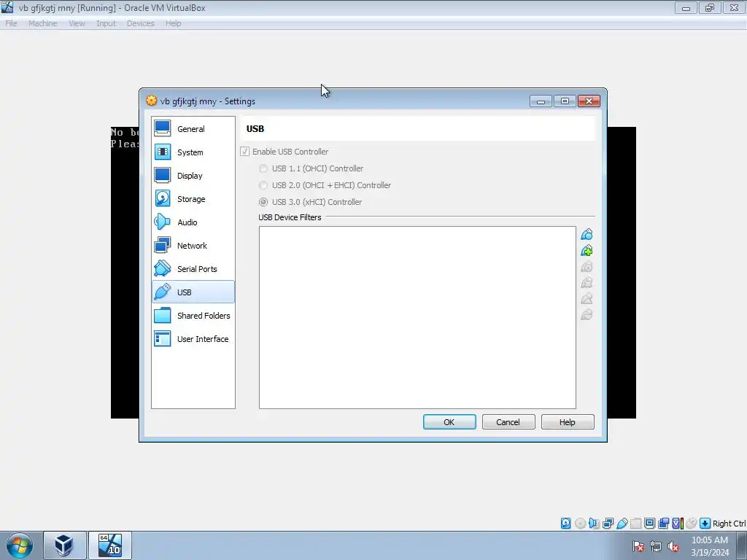Select the Audio settings category

click(x=193, y=222)
